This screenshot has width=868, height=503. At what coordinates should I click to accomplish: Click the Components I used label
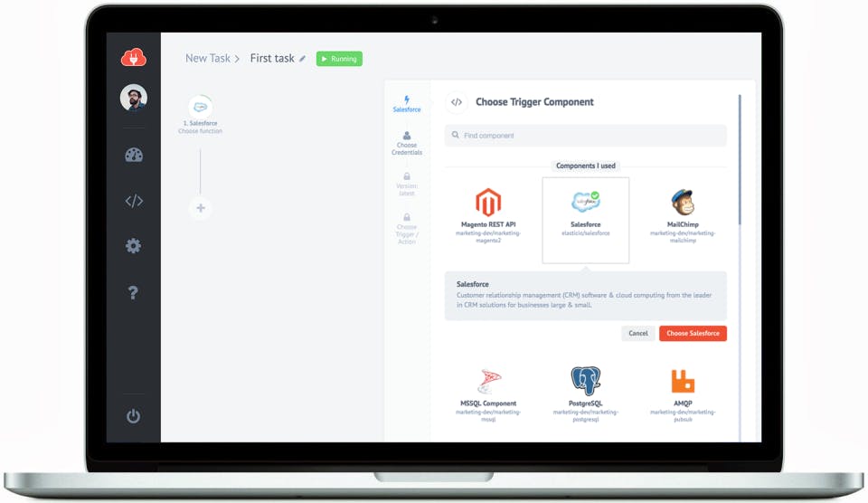586,166
